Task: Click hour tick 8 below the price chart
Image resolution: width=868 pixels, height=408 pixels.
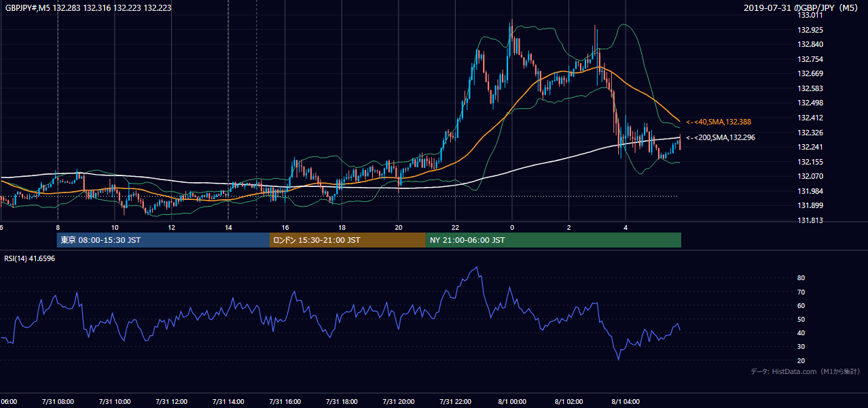Action: tap(58, 227)
